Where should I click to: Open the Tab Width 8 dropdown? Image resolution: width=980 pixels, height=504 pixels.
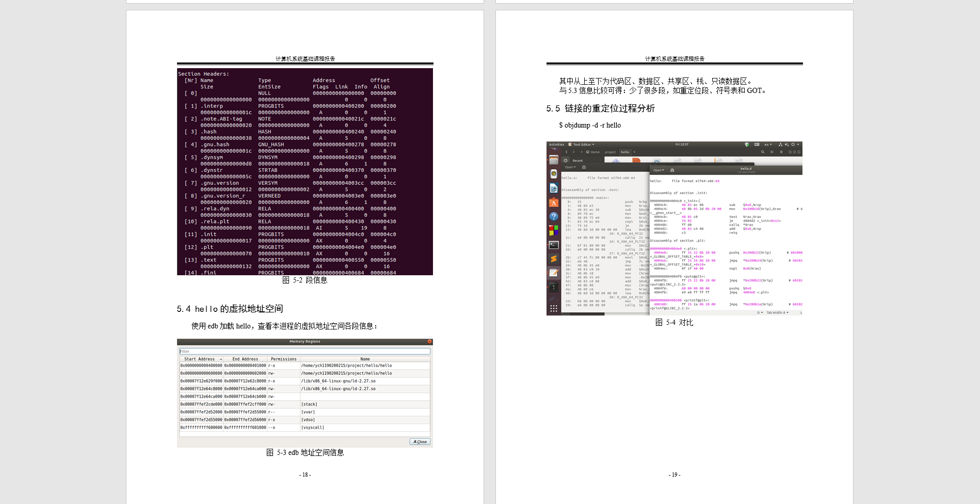[777, 312]
